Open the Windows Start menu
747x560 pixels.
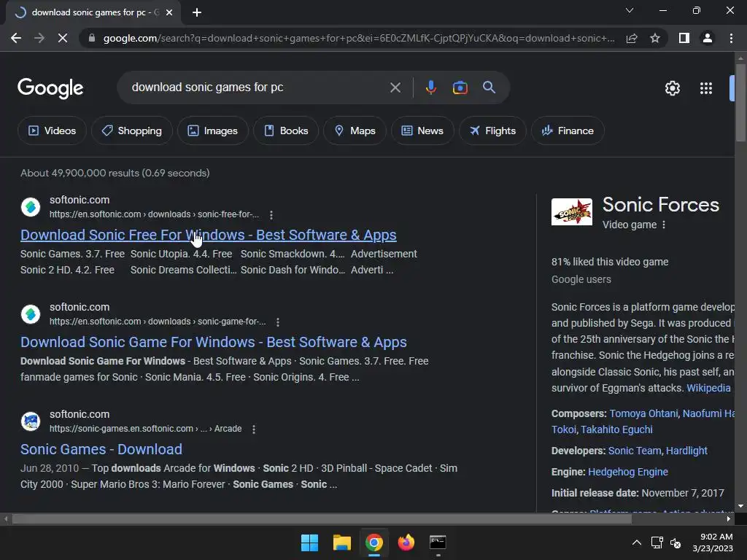click(309, 542)
